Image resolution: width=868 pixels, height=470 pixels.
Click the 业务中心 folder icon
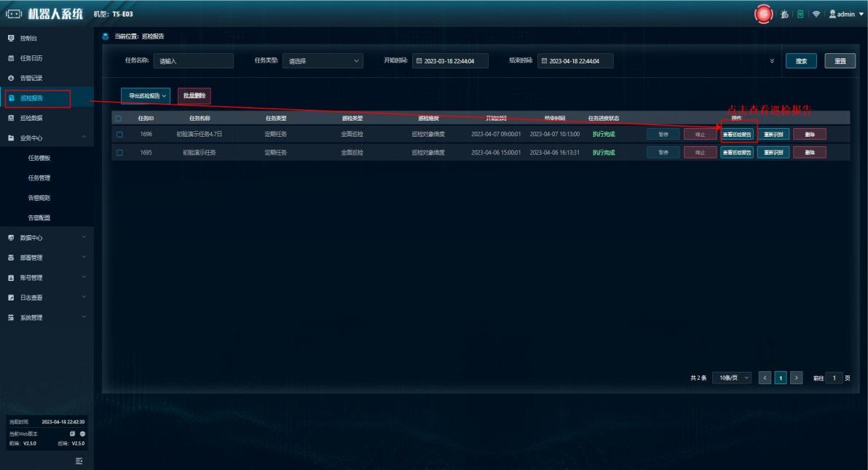point(11,138)
